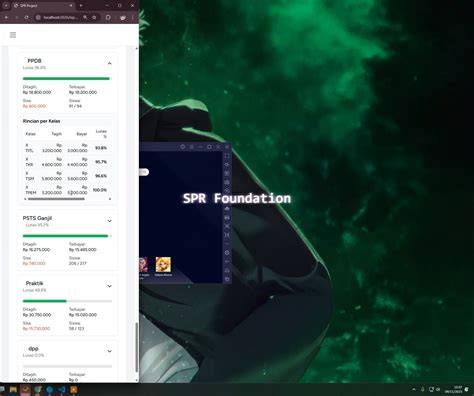Open a new browser tab with the plus button
This screenshot has height=396, width=474.
click(81, 6)
